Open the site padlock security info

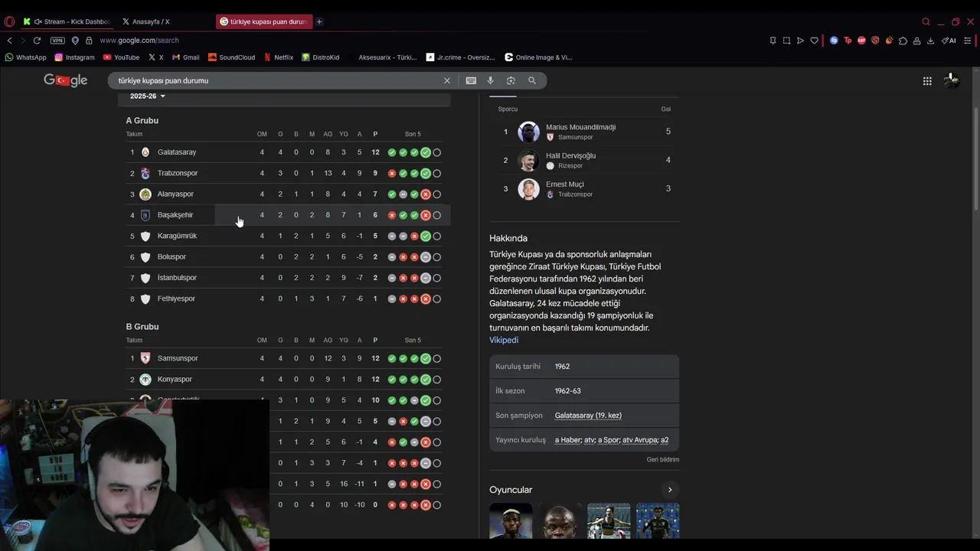click(x=89, y=41)
